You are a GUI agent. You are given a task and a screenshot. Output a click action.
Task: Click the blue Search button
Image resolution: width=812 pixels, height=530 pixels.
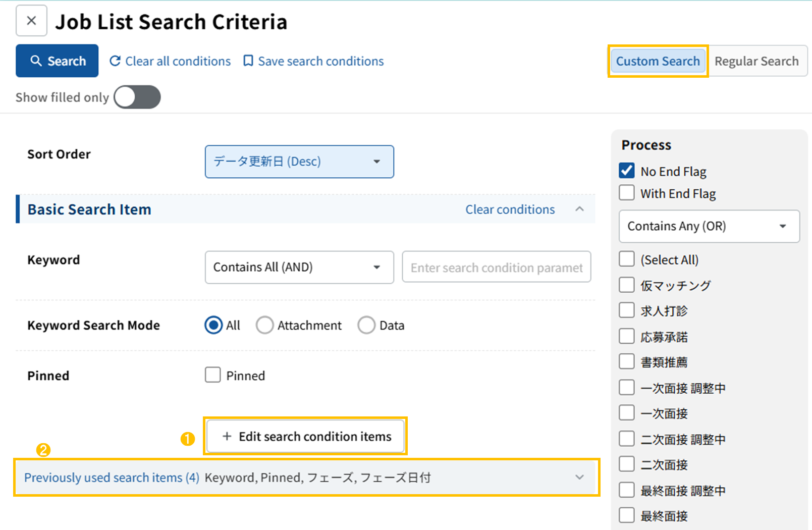coord(57,61)
